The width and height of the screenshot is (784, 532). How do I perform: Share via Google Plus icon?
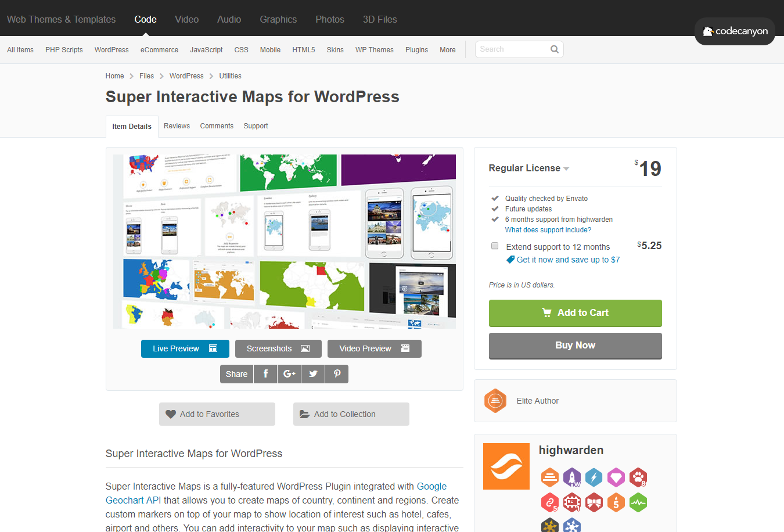click(x=289, y=374)
